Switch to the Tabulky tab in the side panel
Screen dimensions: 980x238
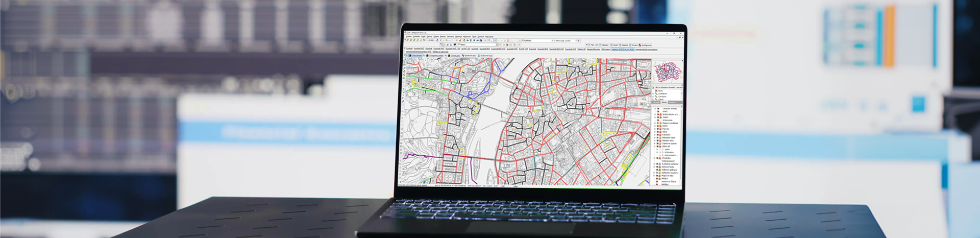pyautogui.click(x=664, y=102)
